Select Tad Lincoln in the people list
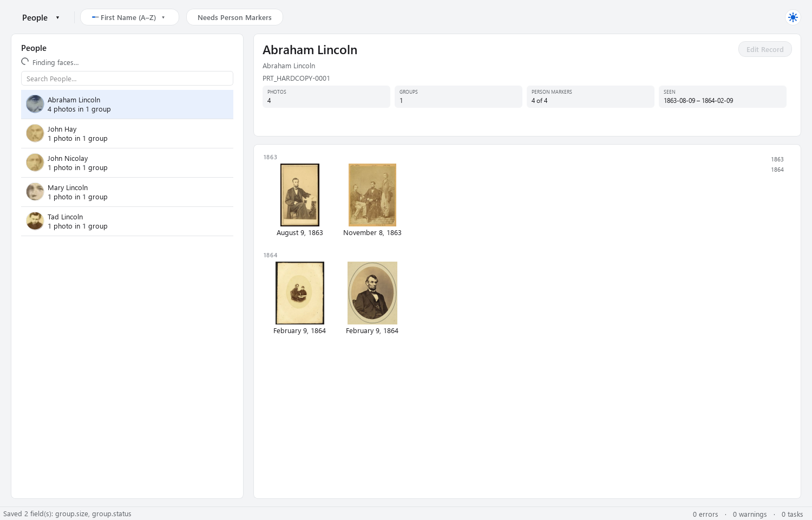 pyautogui.click(x=127, y=222)
